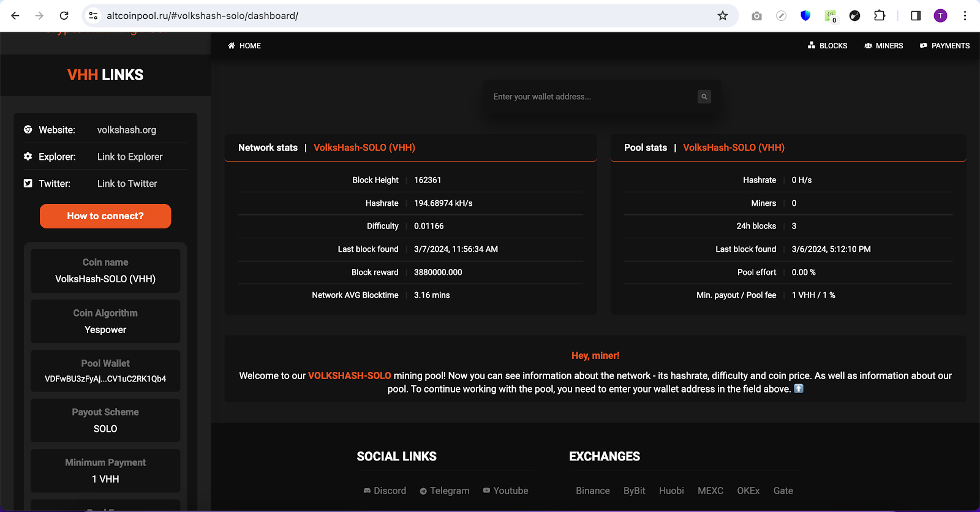The width and height of the screenshot is (980, 512).
Task: Click the Discord icon in social links
Action: coord(367,491)
